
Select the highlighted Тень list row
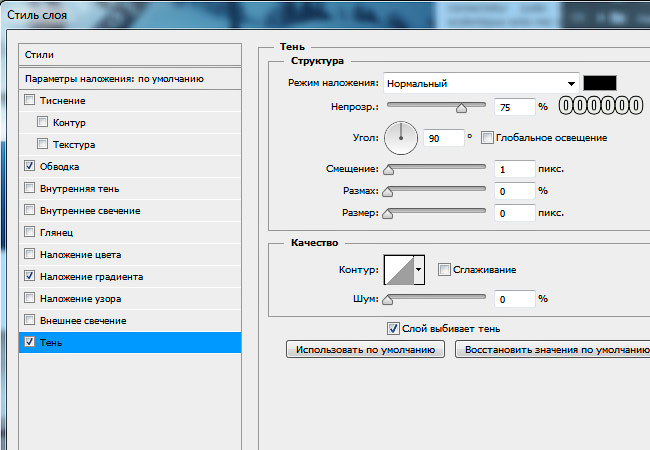click(130, 342)
